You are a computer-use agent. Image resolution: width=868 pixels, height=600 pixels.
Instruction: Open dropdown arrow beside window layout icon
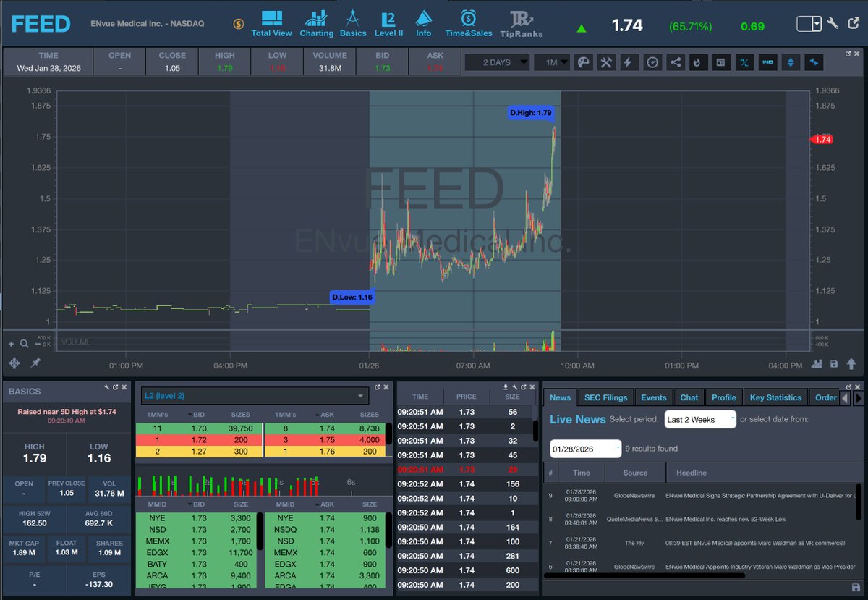point(817,24)
